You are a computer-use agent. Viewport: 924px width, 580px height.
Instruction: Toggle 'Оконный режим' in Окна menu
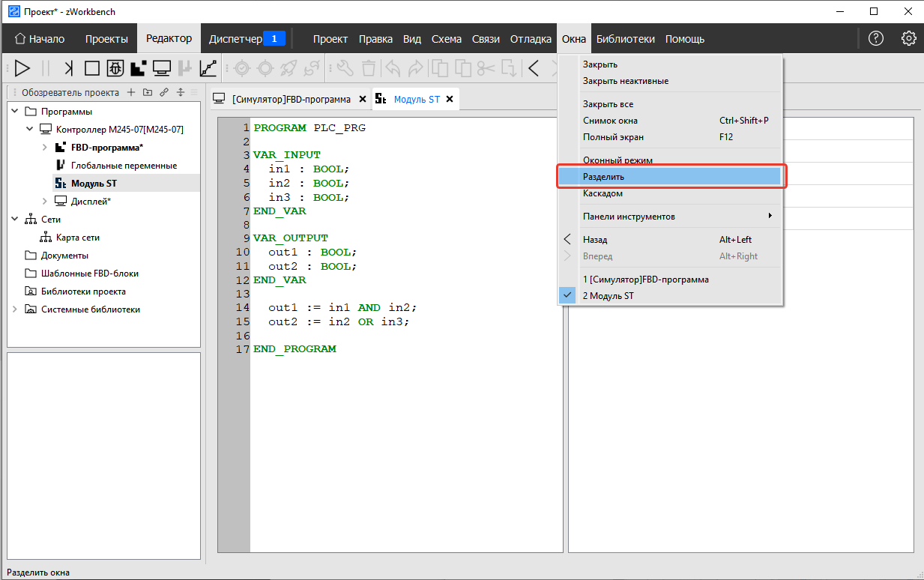pyautogui.click(x=617, y=160)
